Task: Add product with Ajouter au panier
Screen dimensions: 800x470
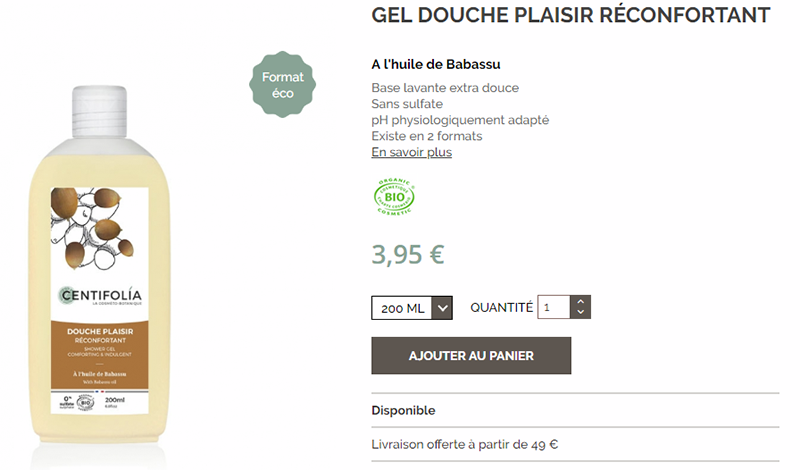Action: click(x=471, y=356)
